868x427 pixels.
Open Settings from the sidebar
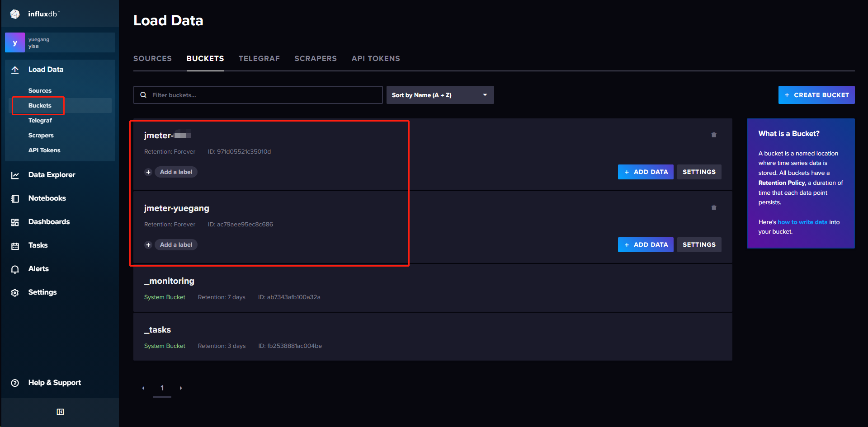click(x=42, y=292)
